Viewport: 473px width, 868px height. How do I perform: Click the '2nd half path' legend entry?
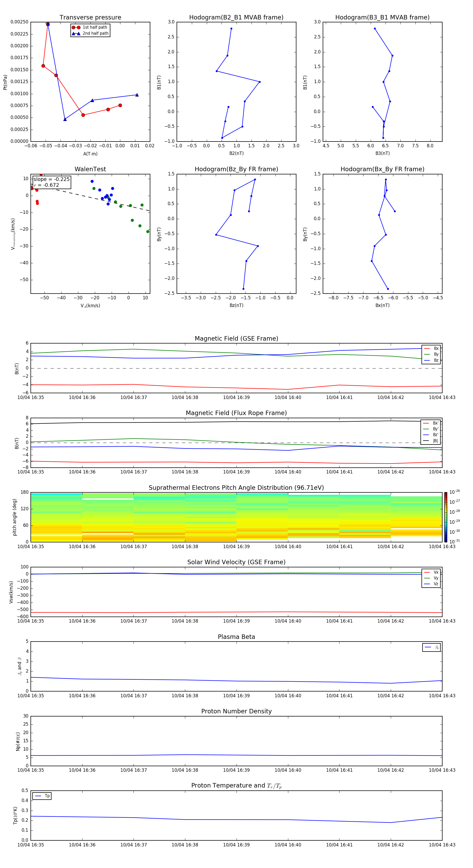pyautogui.click(x=91, y=33)
